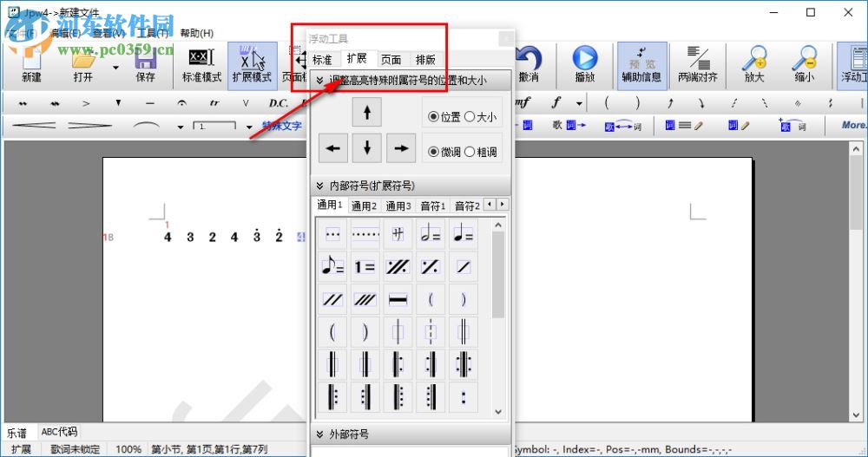
Task: Insert the thick horizontal bar symbol
Action: [398, 299]
